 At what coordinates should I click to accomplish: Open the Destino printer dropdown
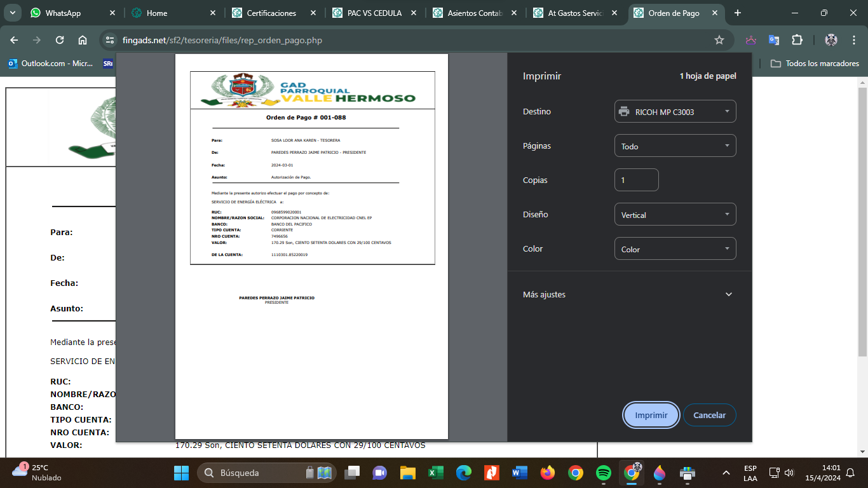[x=675, y=112]
